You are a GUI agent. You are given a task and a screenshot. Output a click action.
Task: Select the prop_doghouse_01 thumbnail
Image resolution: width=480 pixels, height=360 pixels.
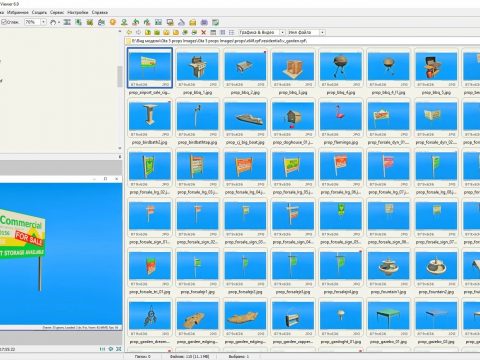293,118
